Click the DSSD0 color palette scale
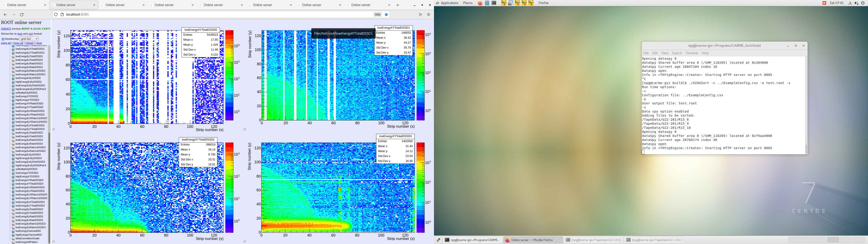868x244 pixels. point(229,75)
